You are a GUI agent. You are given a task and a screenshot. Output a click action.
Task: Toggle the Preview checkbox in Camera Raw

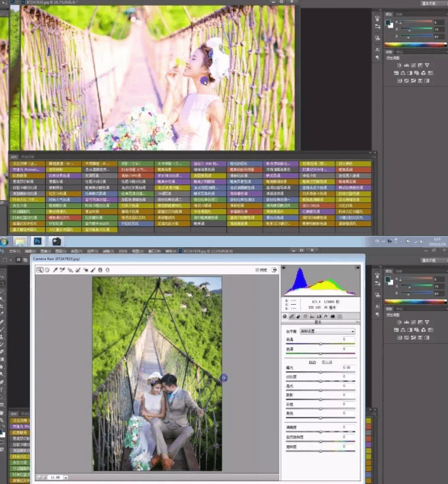click(258, 269)
